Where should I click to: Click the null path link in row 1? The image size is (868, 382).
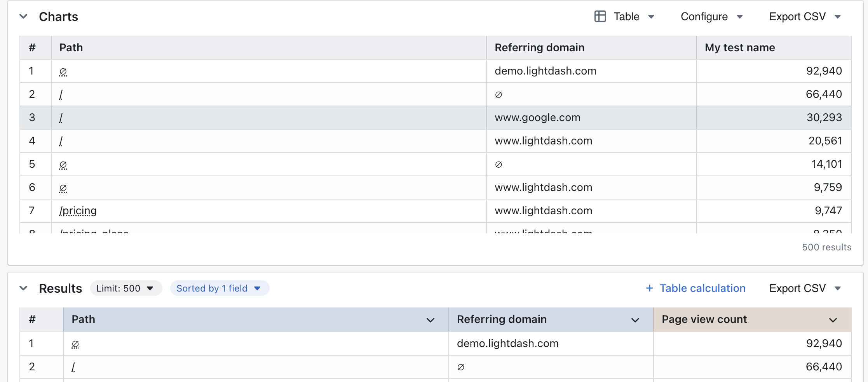63,71
